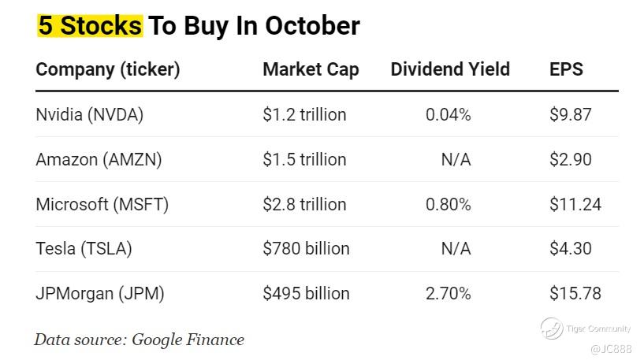Select the JPMorgan (JPM) row name

100,294
